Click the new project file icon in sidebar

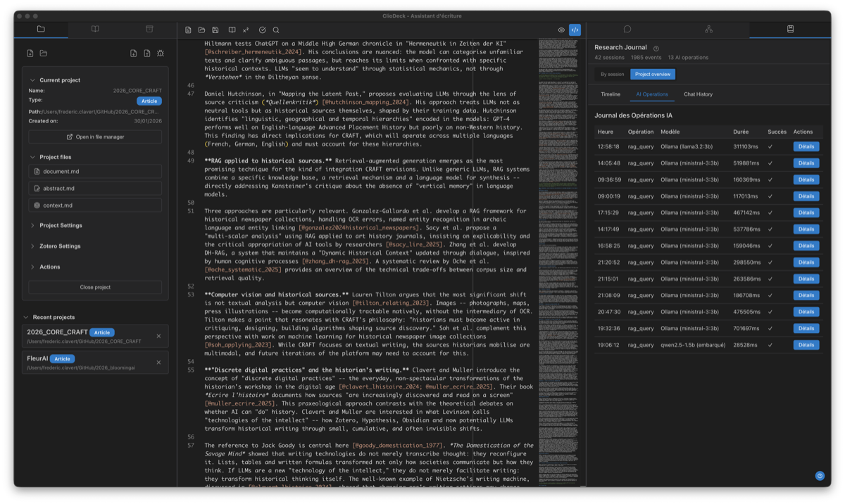[30, 53]
